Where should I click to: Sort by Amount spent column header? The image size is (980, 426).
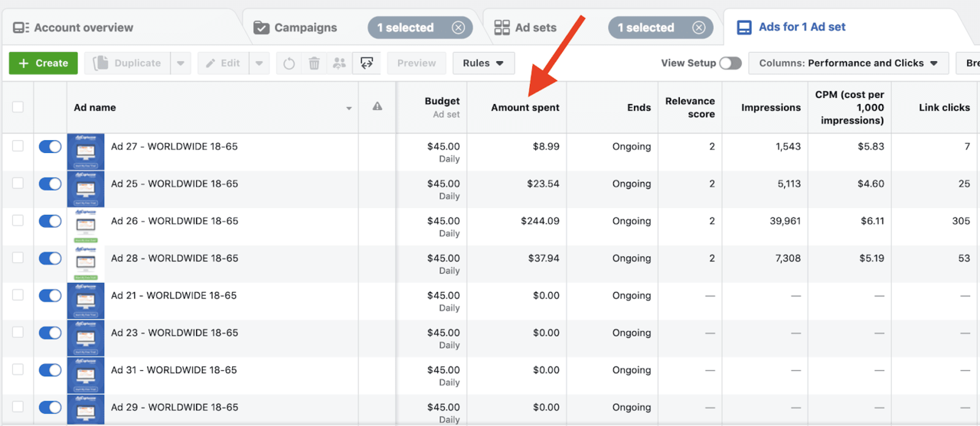(x=524, y=108)
